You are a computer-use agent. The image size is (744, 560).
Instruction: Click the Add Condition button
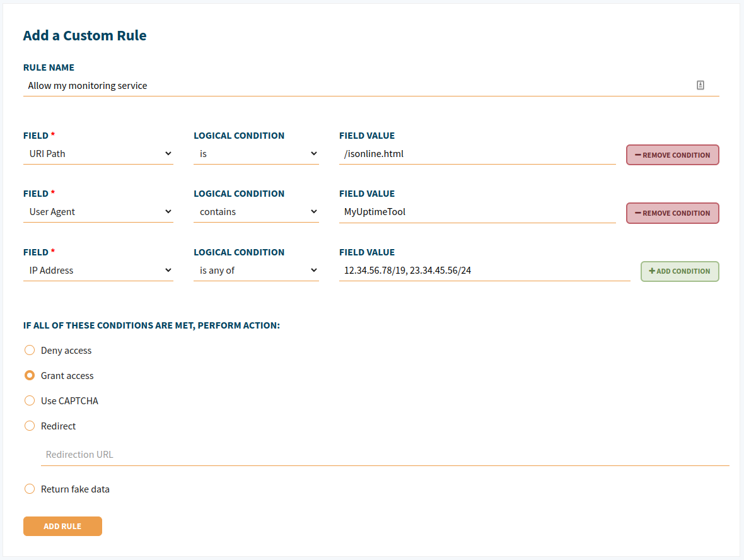[x=680, y=271]
